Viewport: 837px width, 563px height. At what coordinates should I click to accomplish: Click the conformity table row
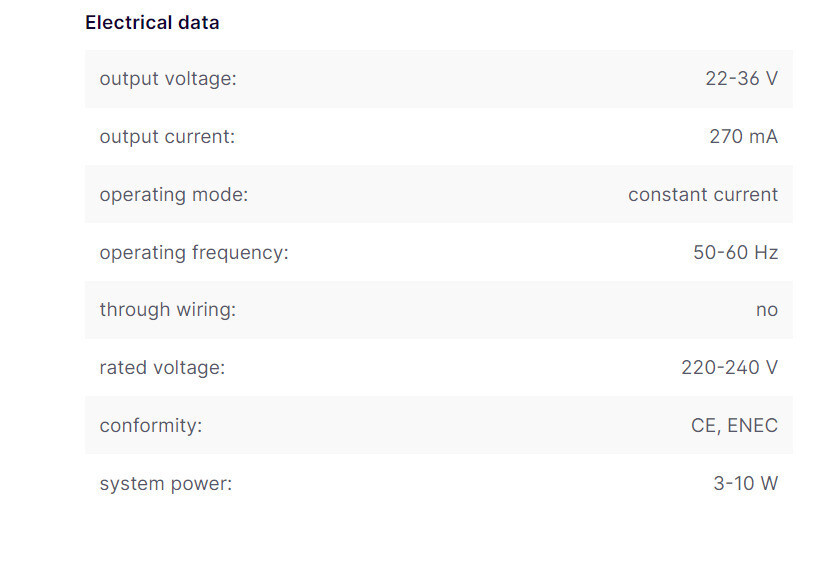[439, 425]
